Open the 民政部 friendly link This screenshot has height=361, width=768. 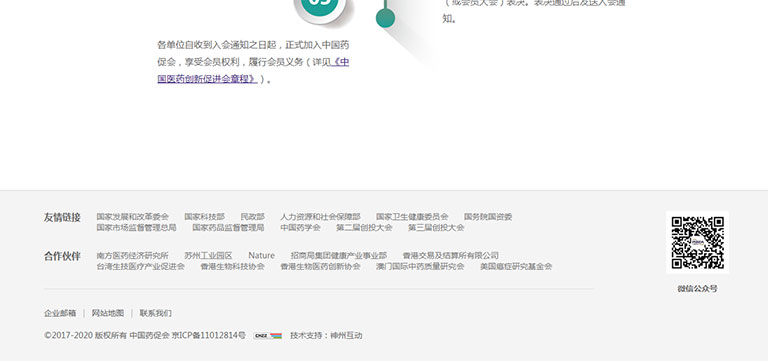click(253, 217)
